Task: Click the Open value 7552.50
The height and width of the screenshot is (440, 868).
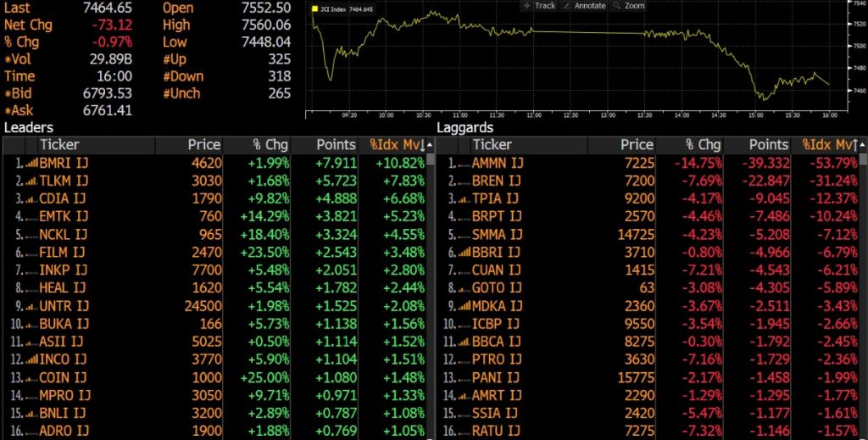Action: [x=266, y=8]
